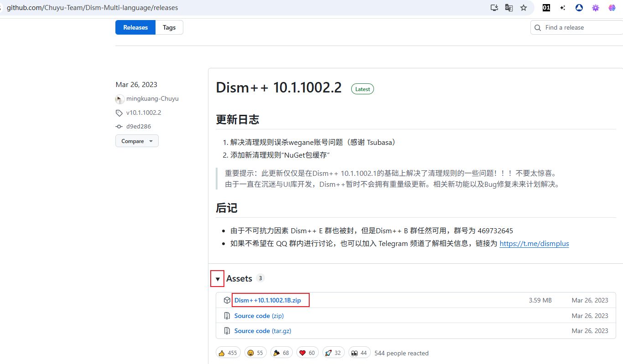Click the sparkle stars extension icon
The width and height of the screenshot is (623, 364).
(563, 8)
